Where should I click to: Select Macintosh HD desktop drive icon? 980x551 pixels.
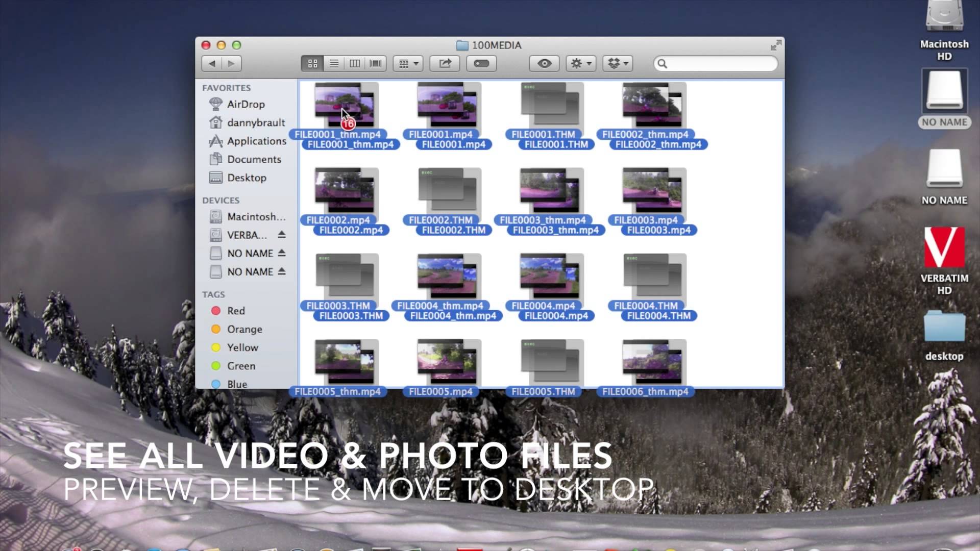click(944, 18)
